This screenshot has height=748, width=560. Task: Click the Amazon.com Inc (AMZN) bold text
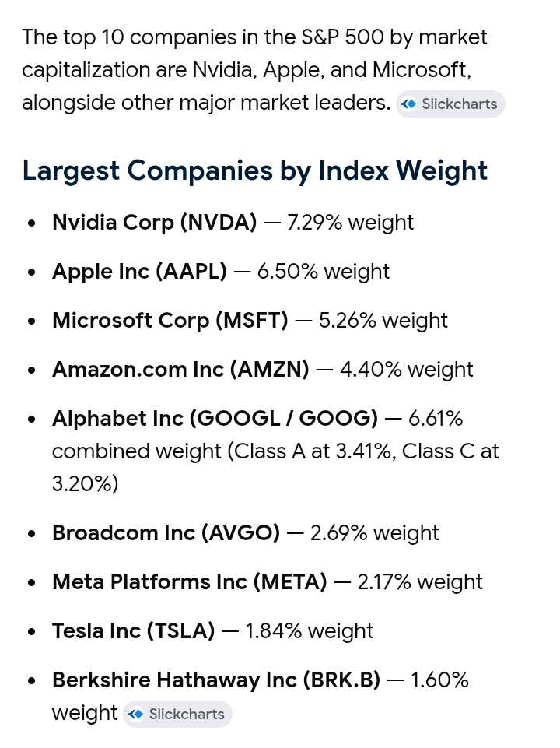pyautogui.click(x=180, y=370)
